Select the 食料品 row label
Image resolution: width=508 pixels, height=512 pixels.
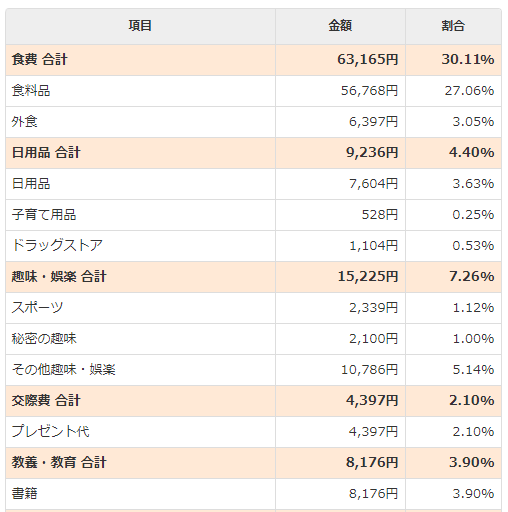click(x=31, y=91)
